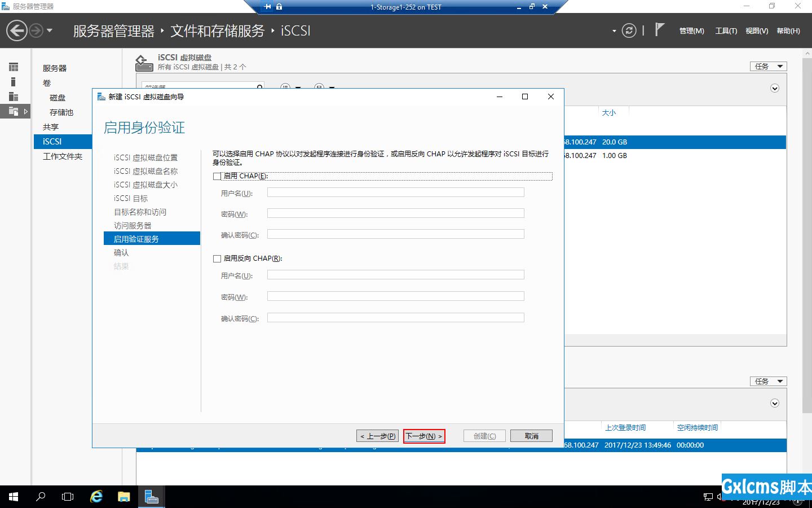Screen dimensions: 812x508
Task: Select 工作文件夹 in navigation pane
Action: coord(63,156)
